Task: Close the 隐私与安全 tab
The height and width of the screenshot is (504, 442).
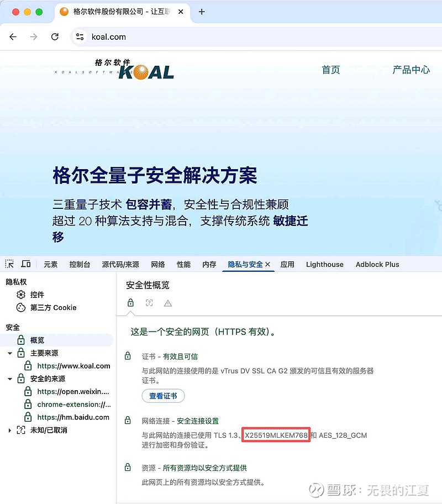Action: click(267, 265)
